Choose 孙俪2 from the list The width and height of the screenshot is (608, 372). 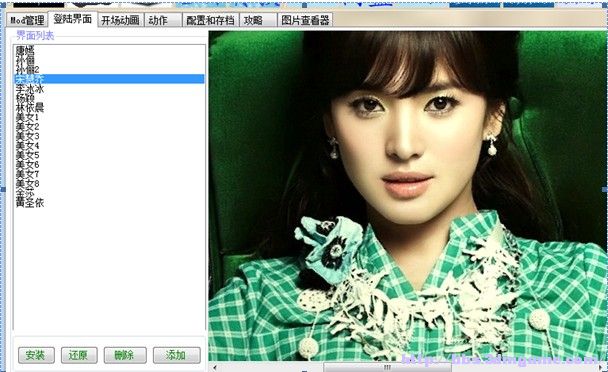pos(109,69)
